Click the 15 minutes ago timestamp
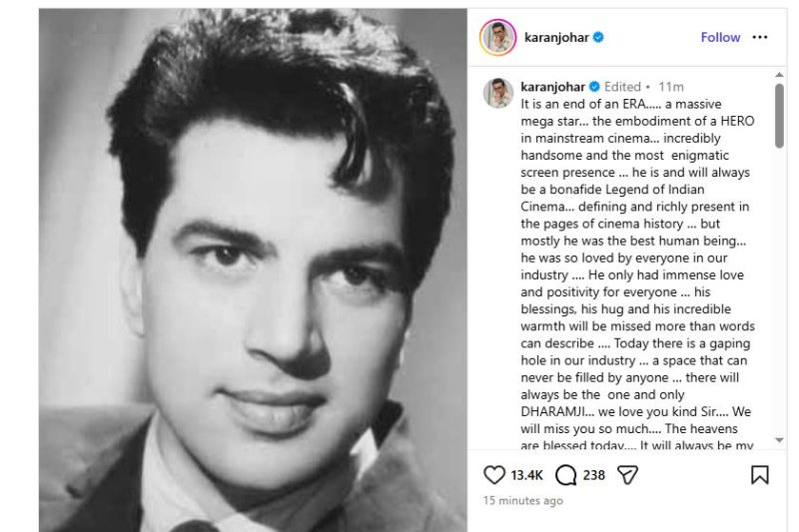The height and width of the screenshot is (532, 799). click(522, 501)
